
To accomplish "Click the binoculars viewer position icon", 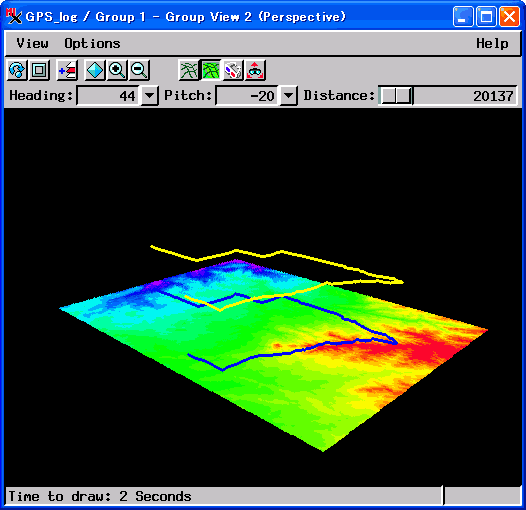I will pyautogui.click(x=255, y=70).
